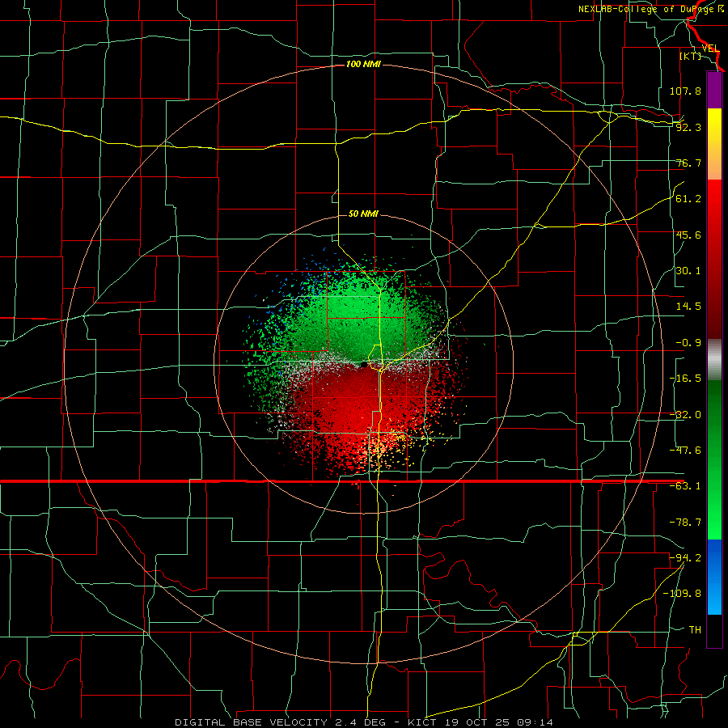Click the -32.0 legend value
The height and width of the screenshot is (728, 728).
point(685,415)
